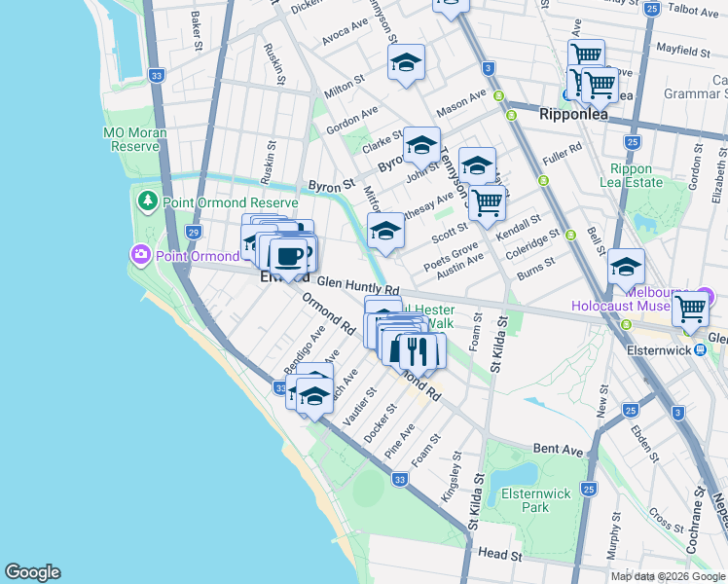The image size is (728, 584).
Task: Click the Point Ormond Reserve tree pin
Action: point(148,201)
